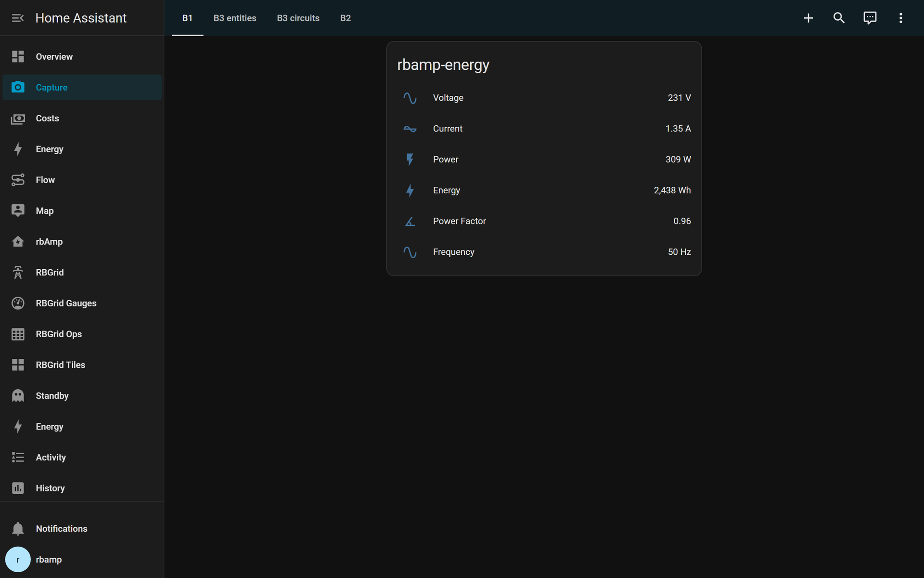Open the RBGrid Tiles dashboard
This screenshot has width=924, height=578.
coord(82,365)
